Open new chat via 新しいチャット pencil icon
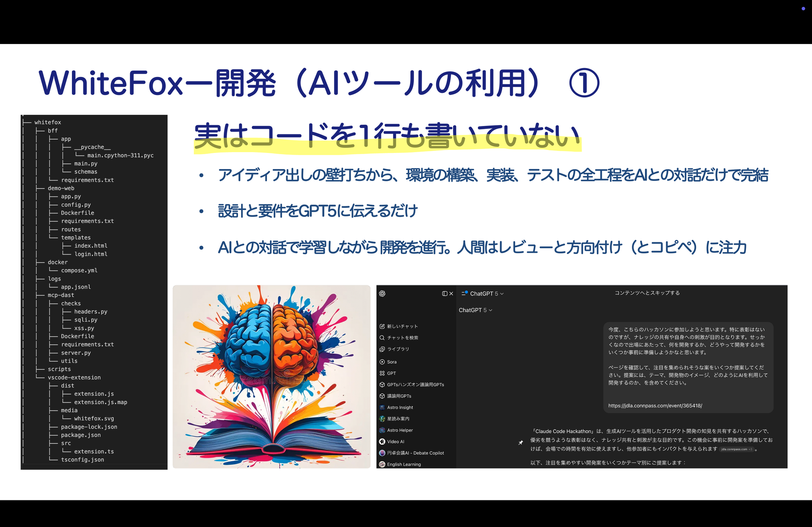Image resolution: width=812 pixels, height=527 pixels. point(382,326)
